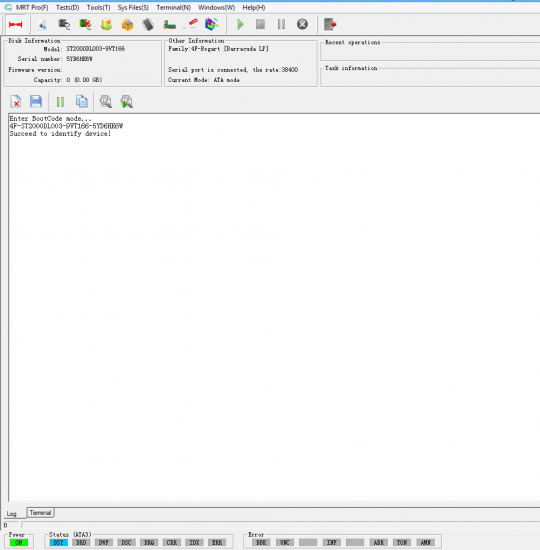Click the Capacity value 0 (0.00 GB)
This screenshot has height=550, width=540.
point(84,80)
